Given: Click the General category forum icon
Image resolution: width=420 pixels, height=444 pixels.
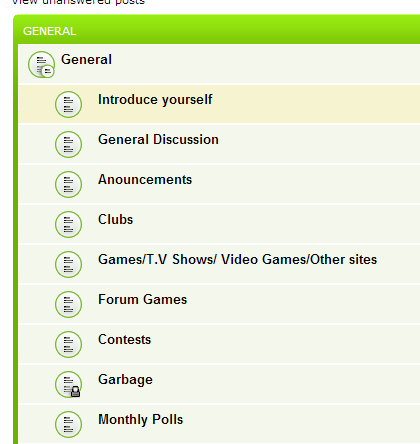Looking at the screenshot, I should click(x=41, y=64).
